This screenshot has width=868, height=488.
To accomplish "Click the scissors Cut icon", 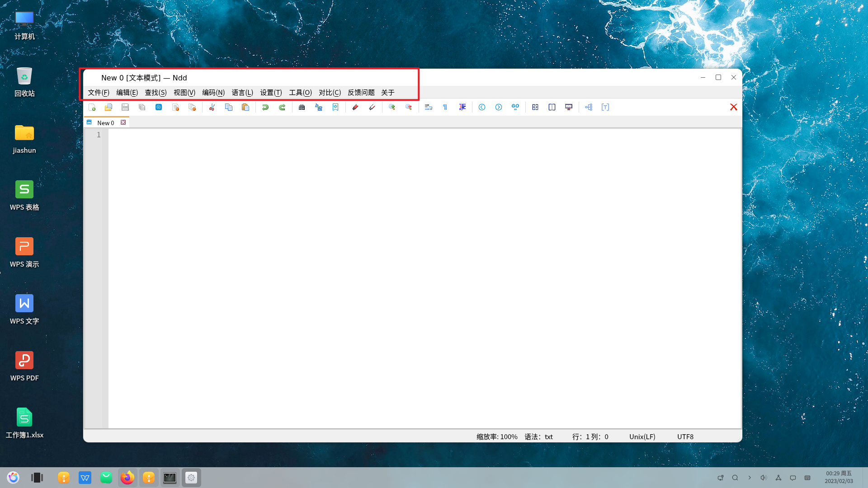I will pos(212,107).
